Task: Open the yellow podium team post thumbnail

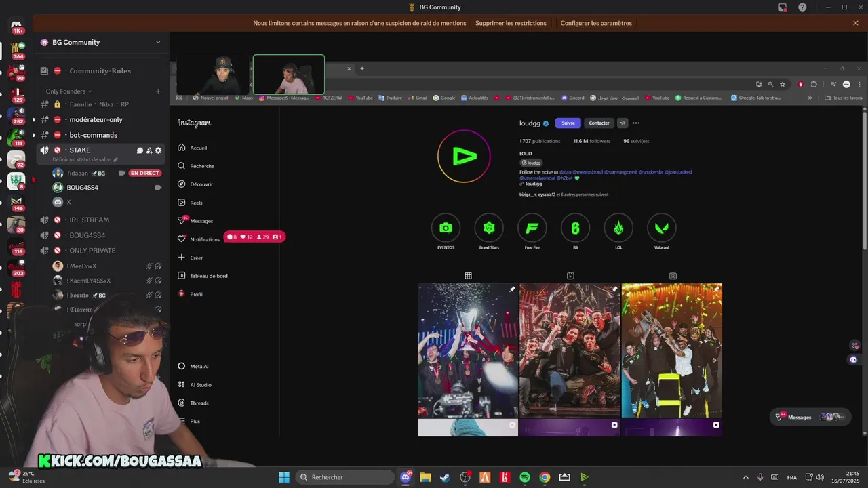Action: tap(672, 350)
